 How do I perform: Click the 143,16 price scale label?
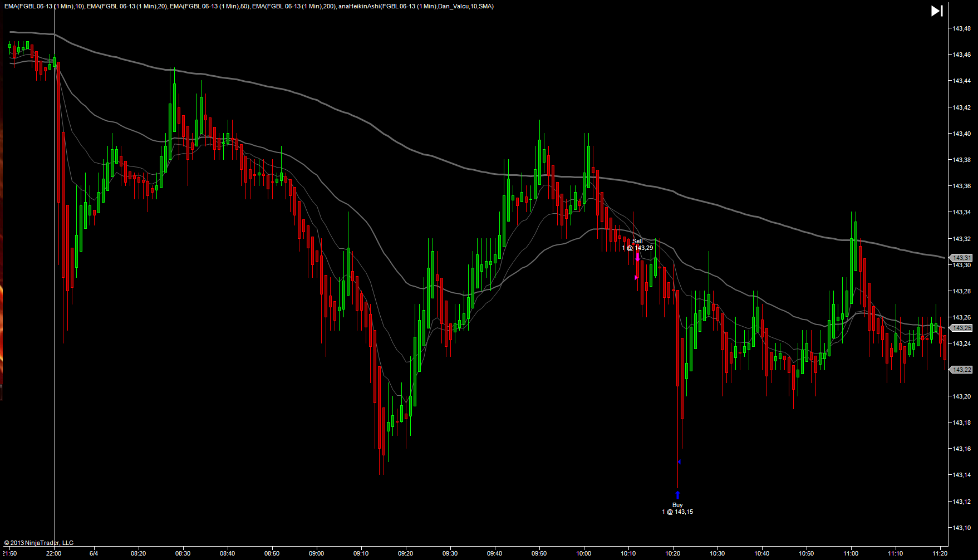962,449
